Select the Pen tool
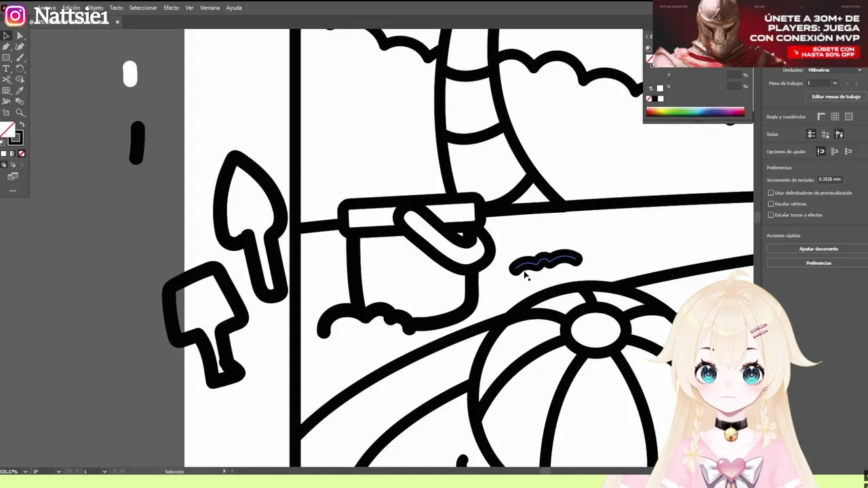The height and width of the screenshot is (488, 868). [x=5, y=46]
